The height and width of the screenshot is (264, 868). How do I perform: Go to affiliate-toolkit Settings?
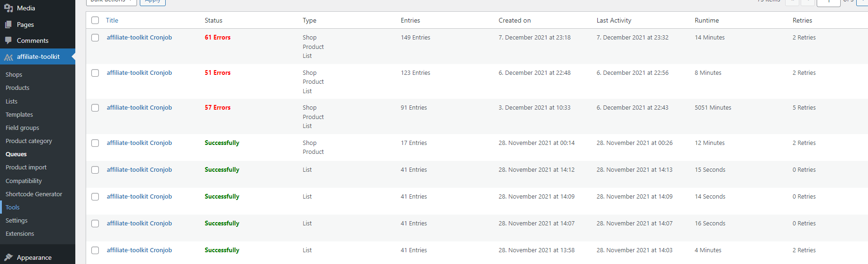click(16, 220)
